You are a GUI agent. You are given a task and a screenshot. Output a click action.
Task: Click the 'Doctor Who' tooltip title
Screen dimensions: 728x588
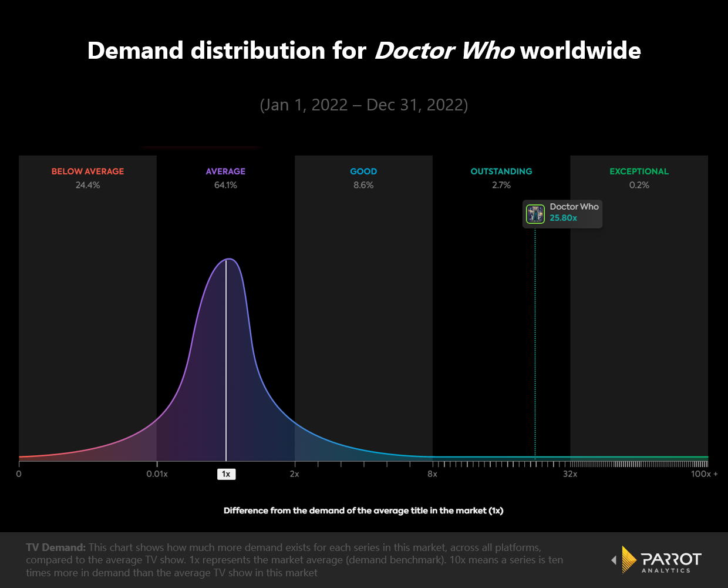pyautogui.click(x=574, y=207)
